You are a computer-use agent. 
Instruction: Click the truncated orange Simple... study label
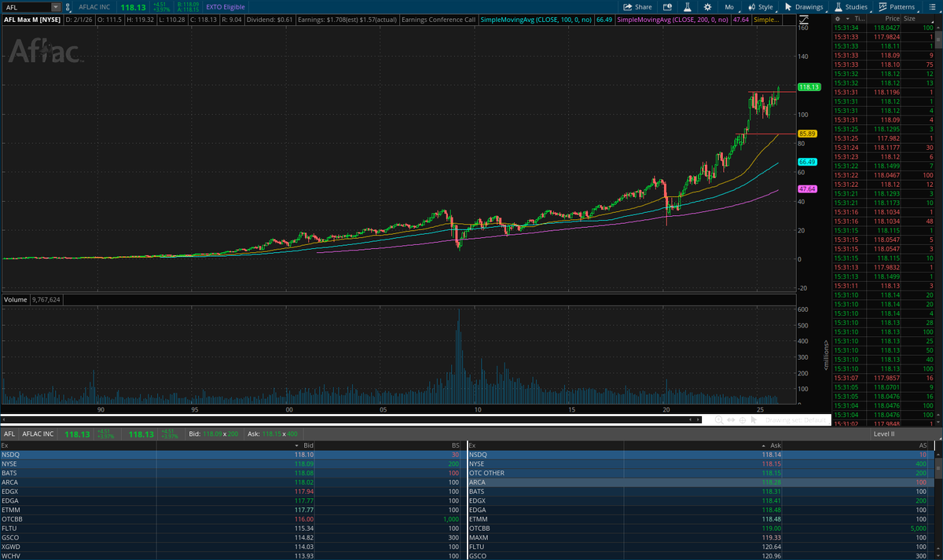[766, 18]
